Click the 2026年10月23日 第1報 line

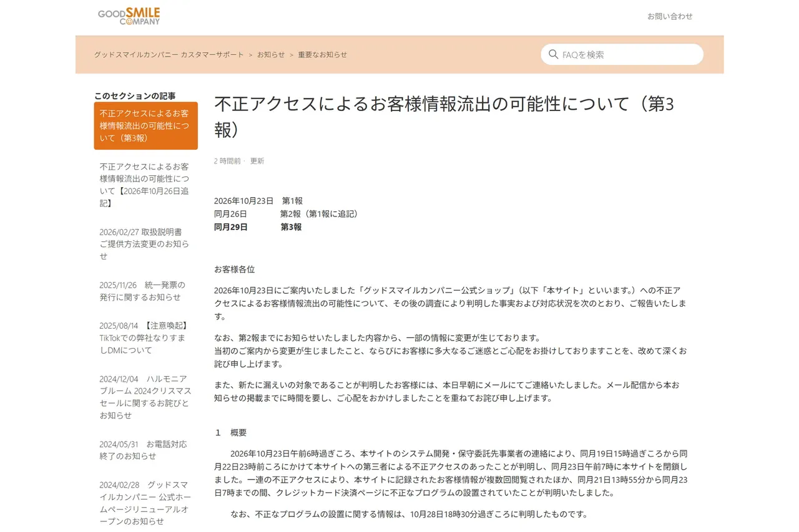click(258, 201)
